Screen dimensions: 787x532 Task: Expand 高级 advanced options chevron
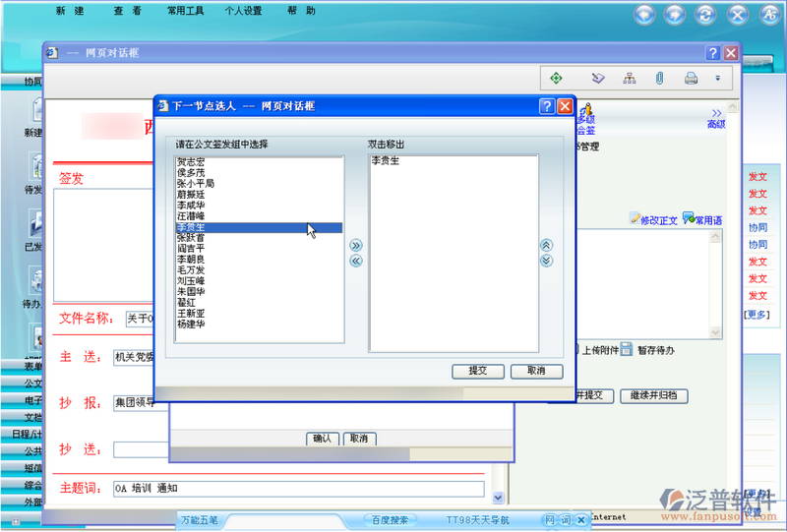[x=716, y=113]
